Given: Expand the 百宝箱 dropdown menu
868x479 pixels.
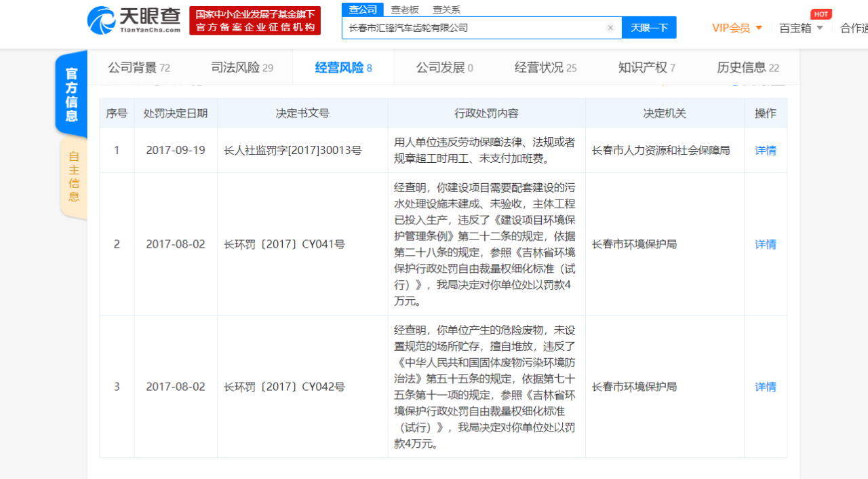Looking at the screenshot, I should pos(801,28).
